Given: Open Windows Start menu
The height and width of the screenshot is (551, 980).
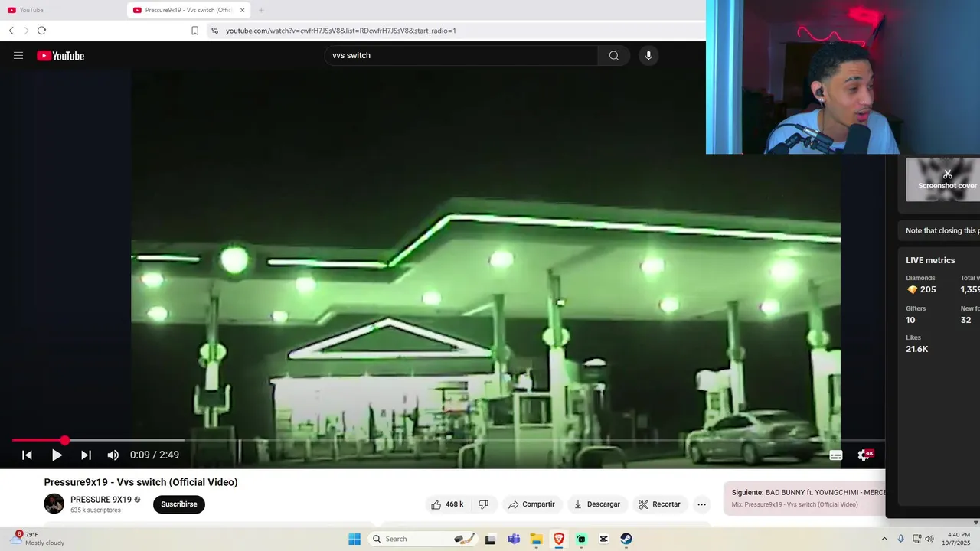Looking at the screenshot, I should click(x=354, y=539).
